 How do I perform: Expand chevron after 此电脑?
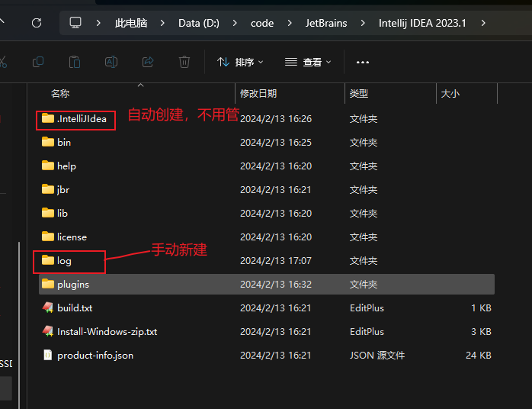pos(162,23)
